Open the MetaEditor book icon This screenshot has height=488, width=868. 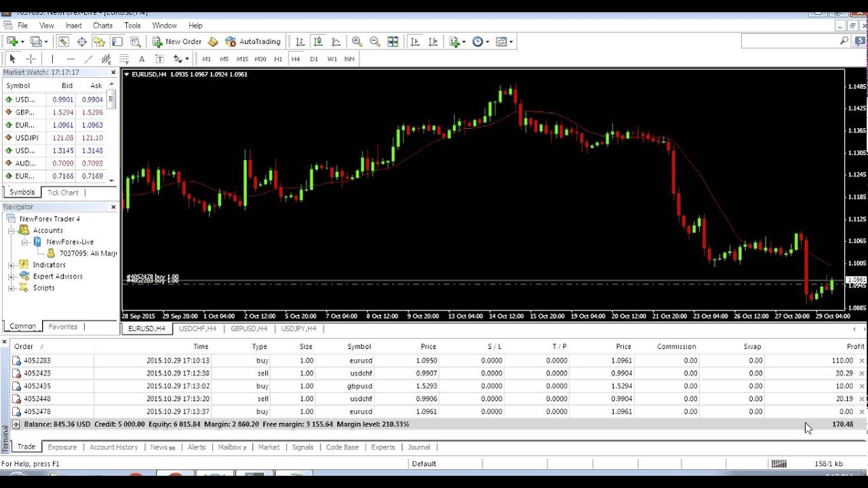pyautogui.click(x=213, y=41)
